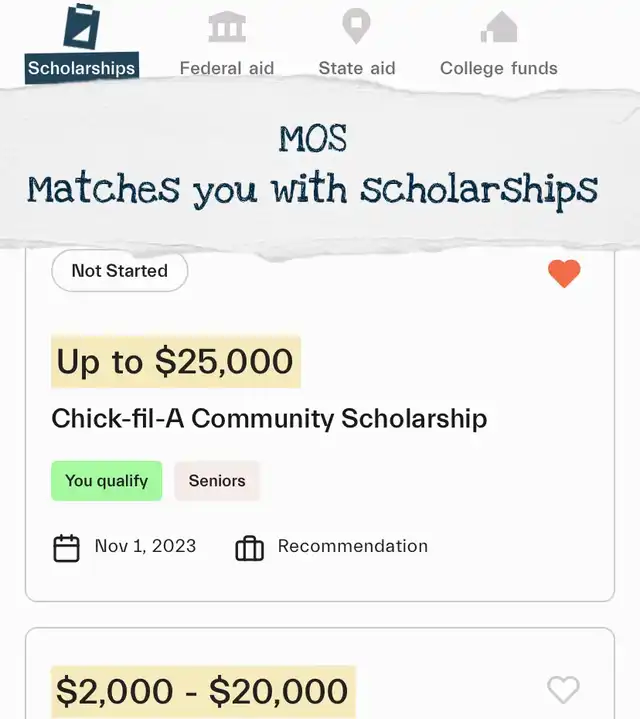Click the Up to $25,000 amount
The image size is (640, 719).
pos(175,362)
